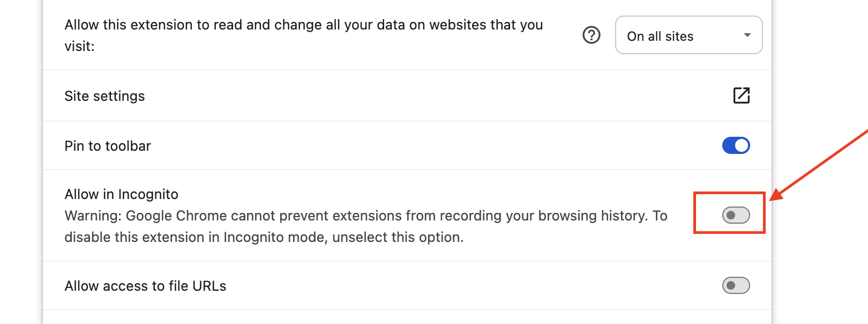The image size is (868, 324).
Task: Click the Allow in Incognito heading
Action: point(122,194)
